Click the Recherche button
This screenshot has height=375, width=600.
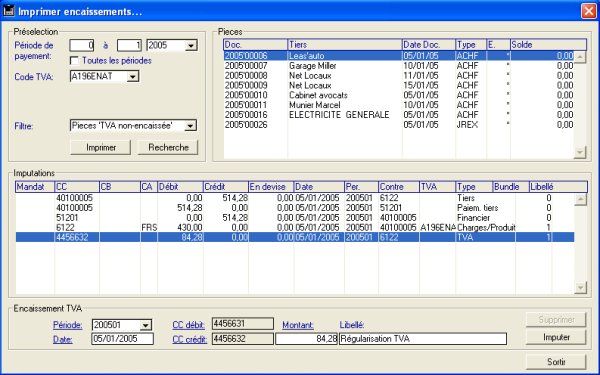(168, 147)
